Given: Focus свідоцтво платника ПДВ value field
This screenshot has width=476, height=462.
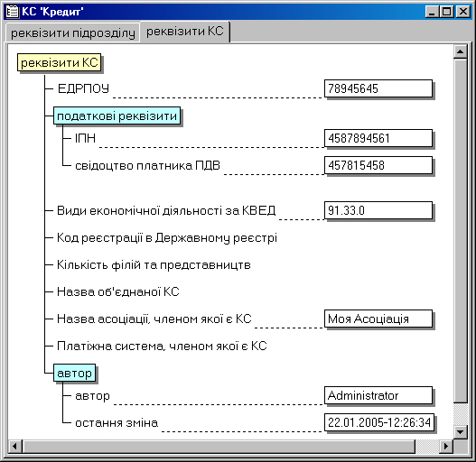Looking at the screenshot, I should click(x=378, y=165).
